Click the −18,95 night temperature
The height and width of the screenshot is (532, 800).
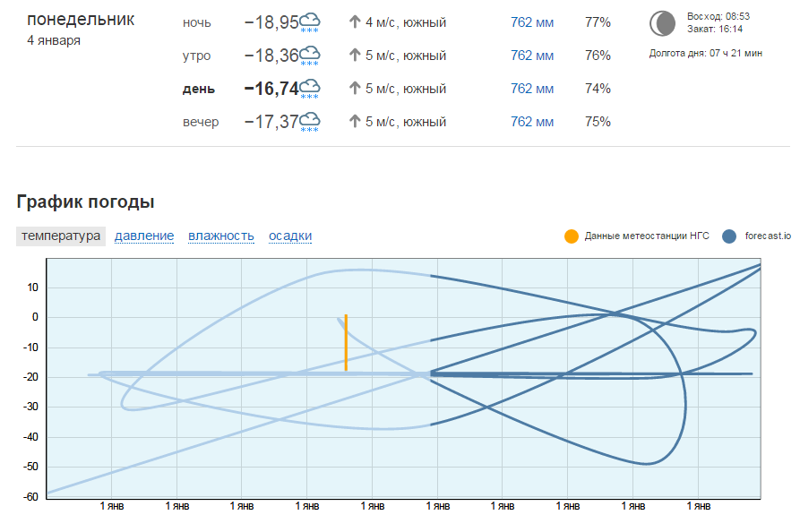pyautogui.click(x=271, y=22)
